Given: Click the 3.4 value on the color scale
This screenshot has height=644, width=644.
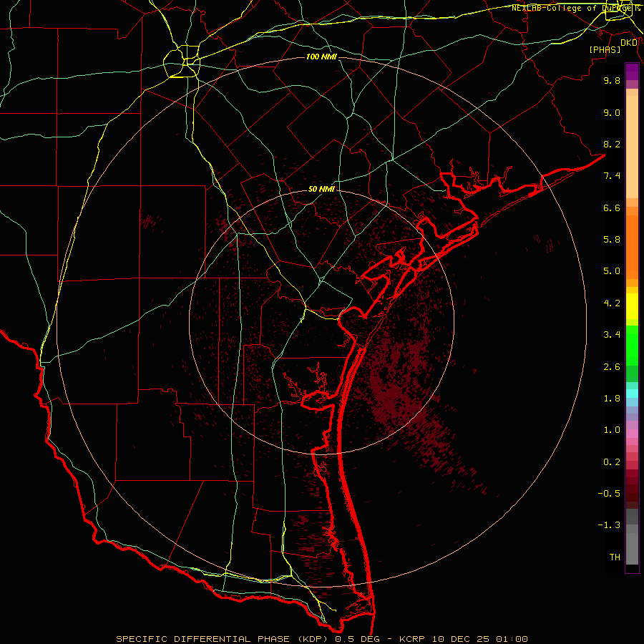Looking at the screenshot, I should point(612,335).
